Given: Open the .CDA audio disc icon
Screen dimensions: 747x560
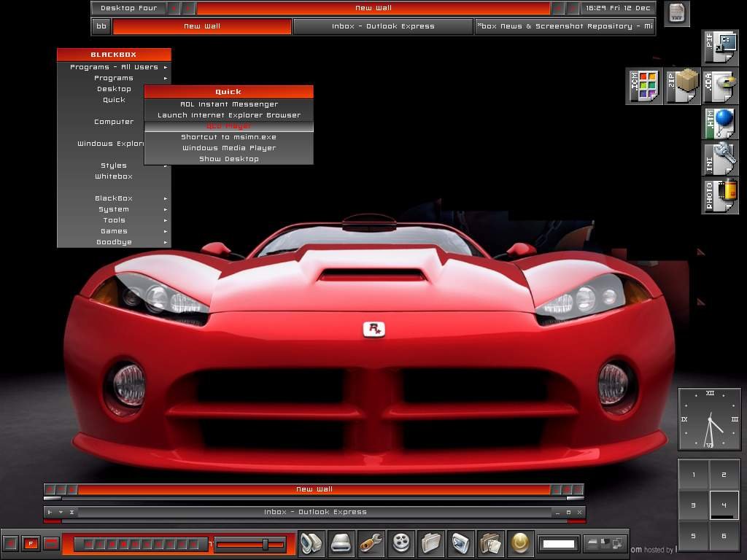Looking at the screenshot, I should [x=720, y=86].
